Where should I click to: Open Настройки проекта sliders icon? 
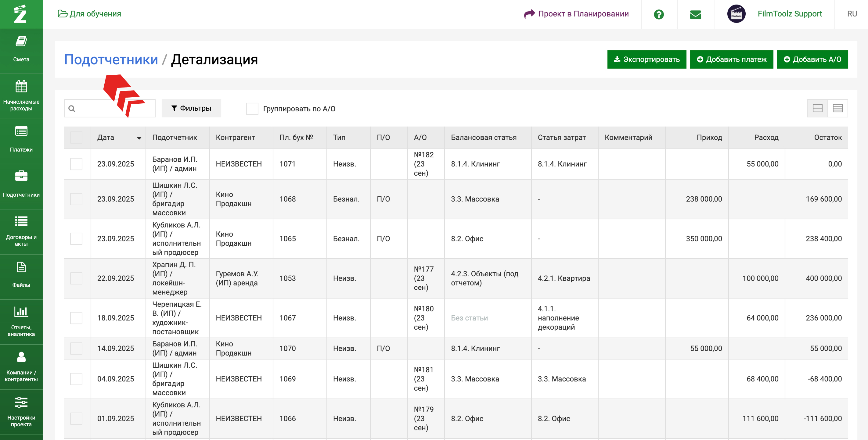(21, 402)
